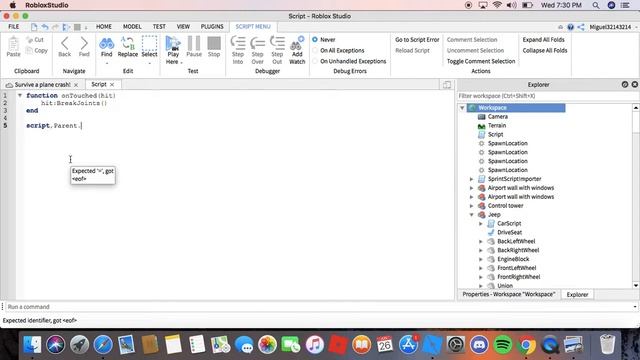Image resolution: width=640 pixels, height=360 pixels.
Task: Click the Explorer panel help circle icon
Action: (625, 84)
